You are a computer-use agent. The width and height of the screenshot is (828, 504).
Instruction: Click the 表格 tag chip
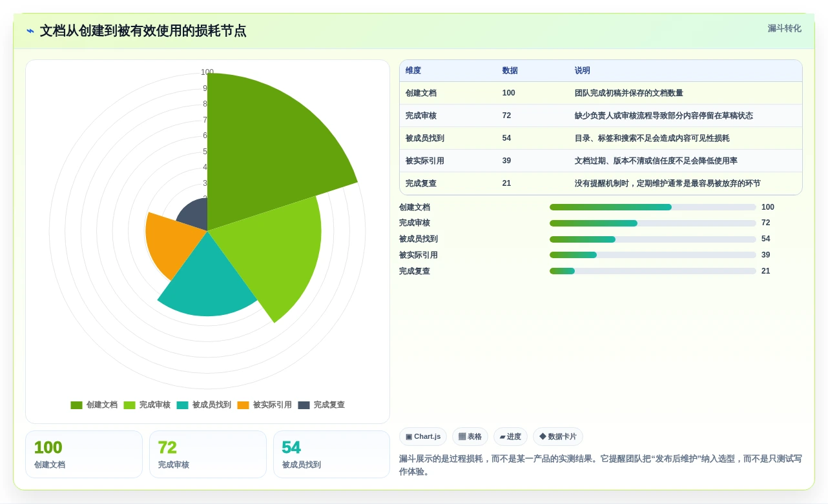click(470, 437)
